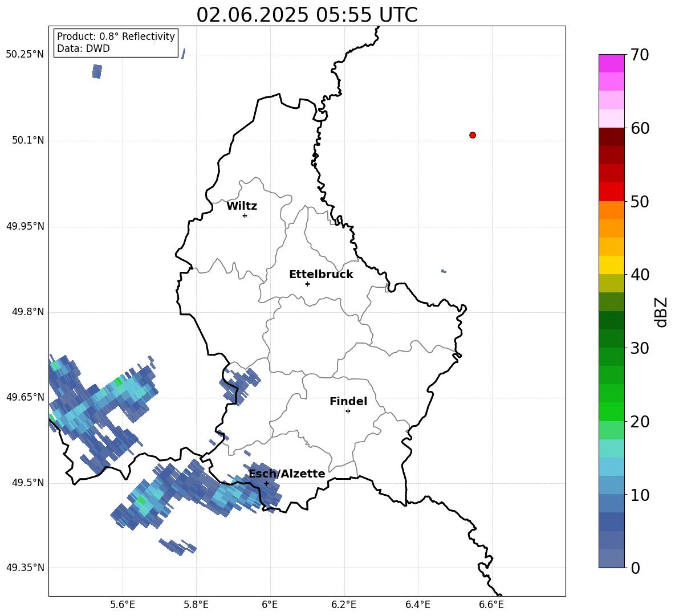Click the 49.65°N latitude label
675x616 pixels.
[x=25, y=397]
